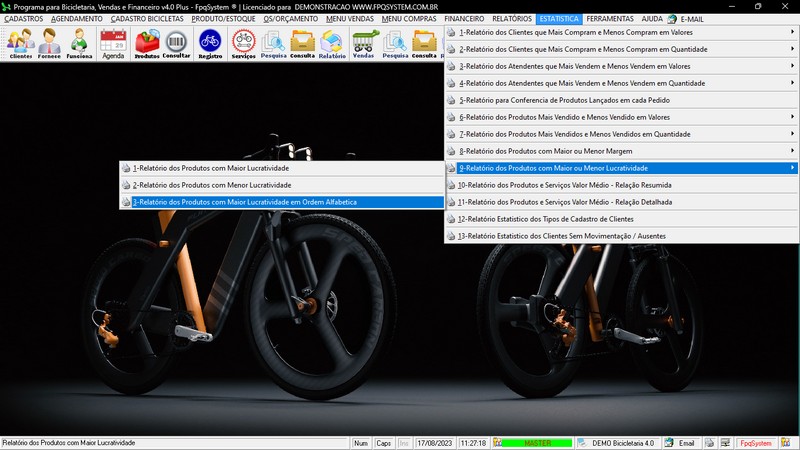Open the Relatório printer icon

pyautogui.click(x=332, y=43)
